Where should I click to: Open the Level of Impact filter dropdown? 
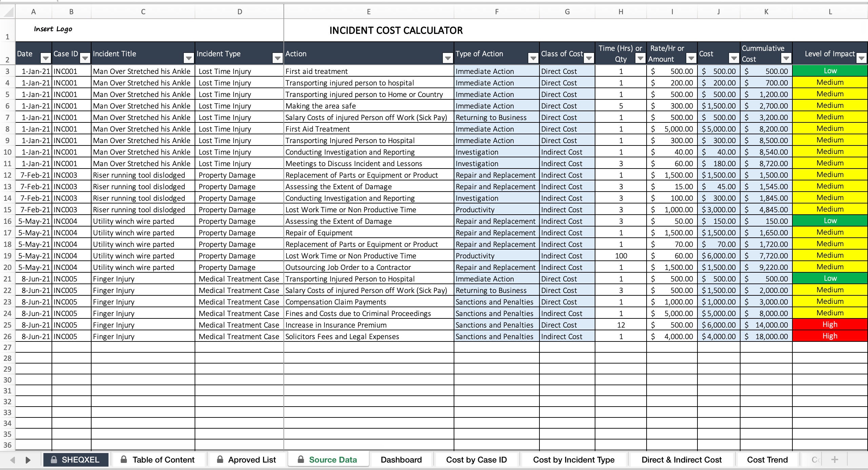862,58
